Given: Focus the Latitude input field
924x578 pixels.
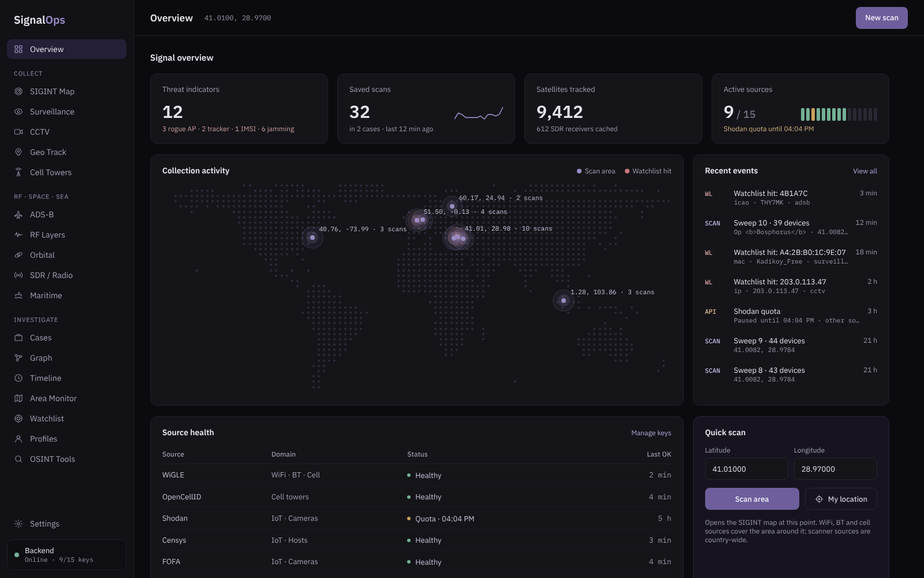Looking at the screenshot, I should coord(747,469).
